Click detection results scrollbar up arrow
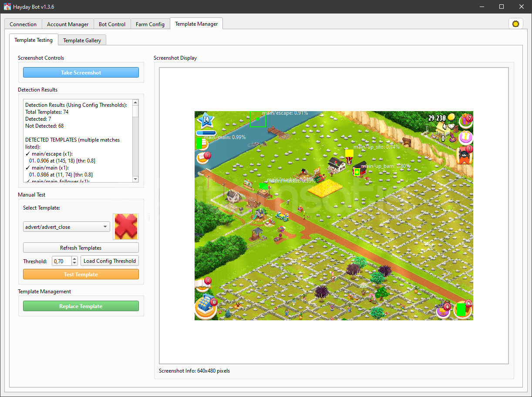This screenshot has height=397, width=532. tap(135, 102)
